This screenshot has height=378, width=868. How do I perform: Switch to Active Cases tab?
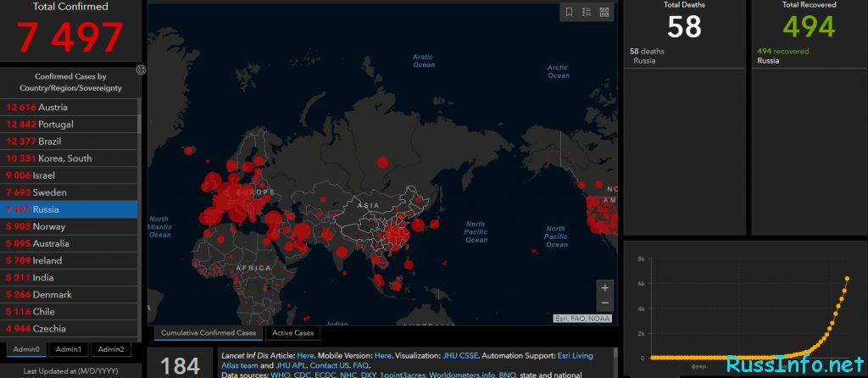(x=292, y=332)
